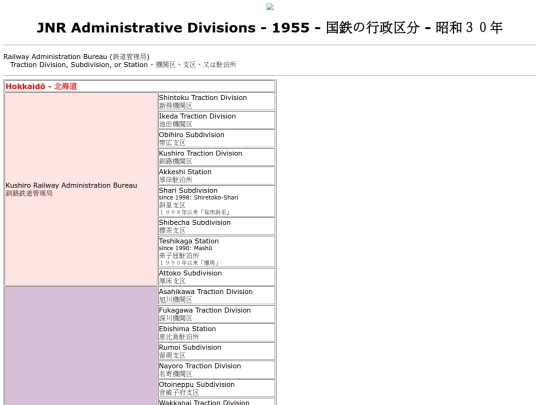Screen dimensions: 540x405
Task: Click the Teshikaga Station entry
Action: tap(216, 252)
